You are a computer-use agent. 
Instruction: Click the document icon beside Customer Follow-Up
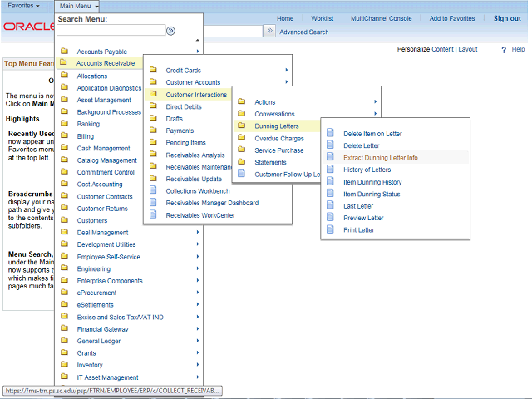242,174
